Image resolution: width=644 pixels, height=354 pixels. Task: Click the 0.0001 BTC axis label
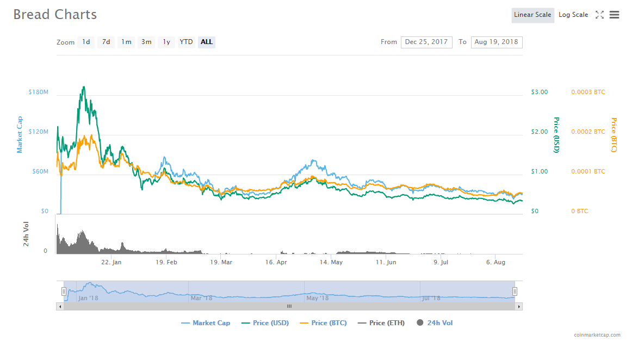click(x=588, y=172)
